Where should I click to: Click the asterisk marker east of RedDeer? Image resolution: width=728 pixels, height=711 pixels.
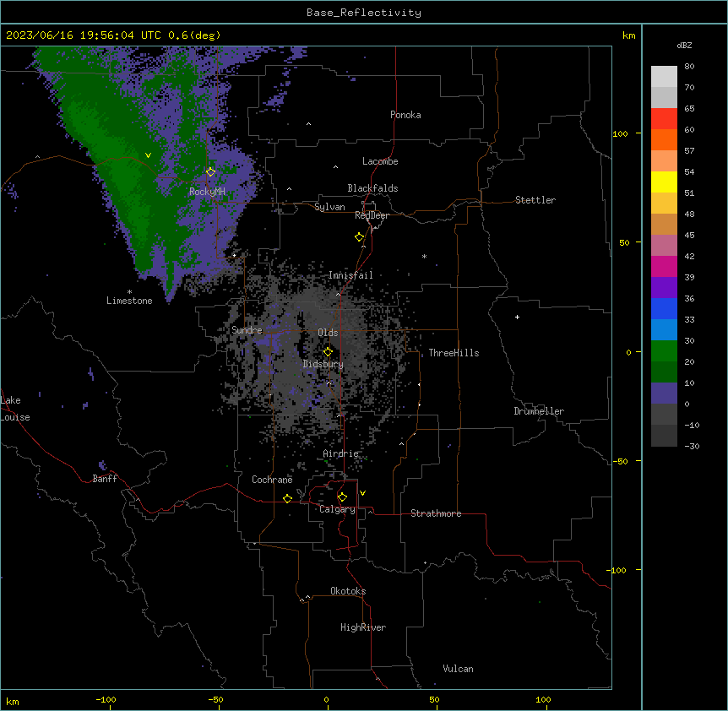pos(424,256)
